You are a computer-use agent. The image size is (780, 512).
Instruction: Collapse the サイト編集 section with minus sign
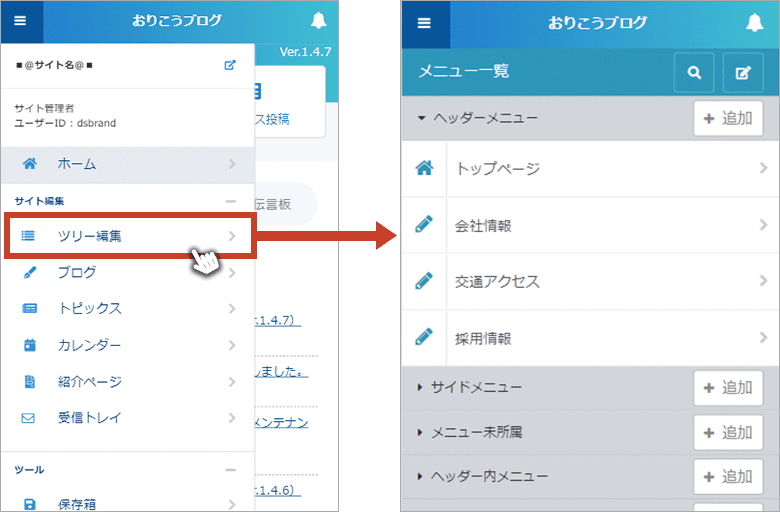[x=230, y=201]
